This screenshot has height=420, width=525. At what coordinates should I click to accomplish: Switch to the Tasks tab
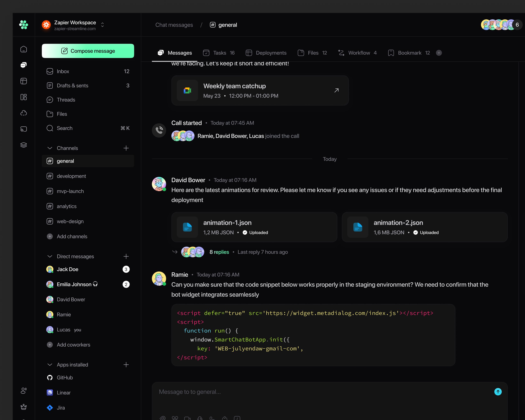tap(219, 53)
